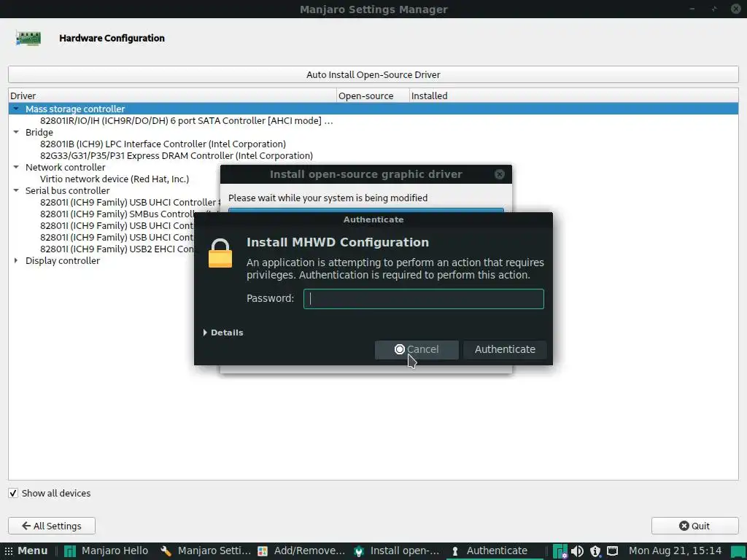Close the Manjaro Settings Manager window
The height and width of the screenshot is (560, 747).
[735, 9]
